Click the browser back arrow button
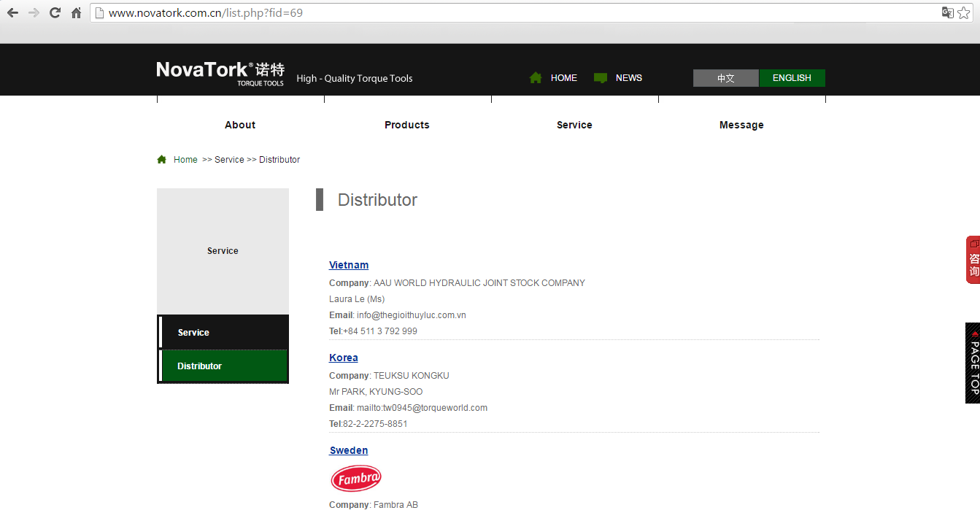This screenshot has height=513, width=980. (12, 12)
